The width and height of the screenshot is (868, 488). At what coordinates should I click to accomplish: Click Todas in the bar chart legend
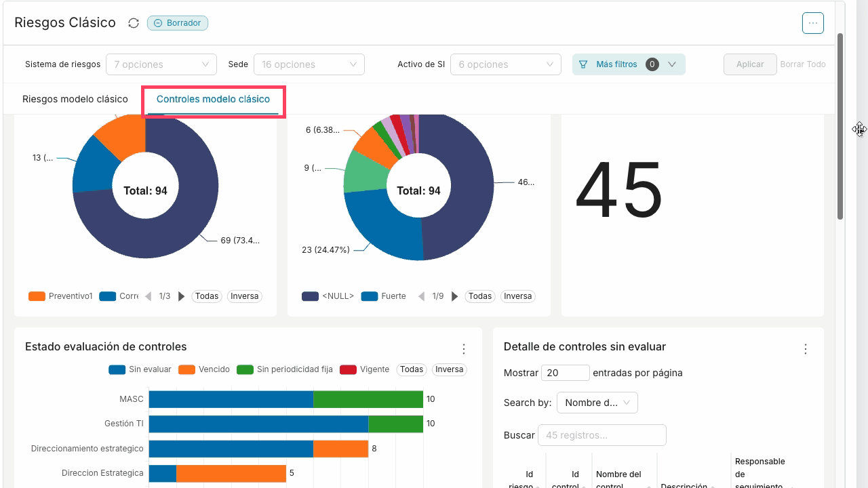coord(412,369)
